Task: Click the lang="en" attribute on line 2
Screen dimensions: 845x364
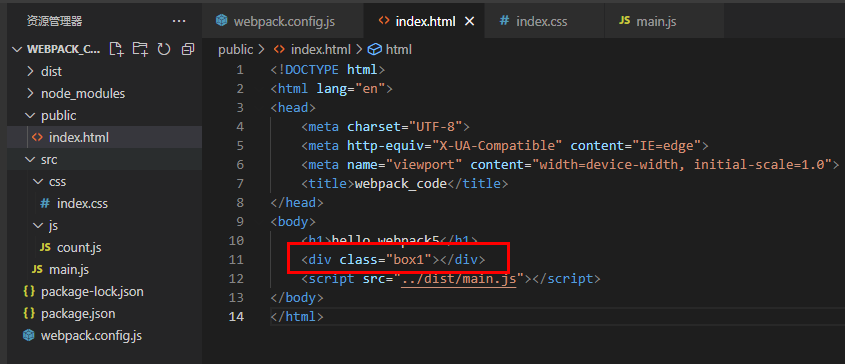Action: (351, 88)
